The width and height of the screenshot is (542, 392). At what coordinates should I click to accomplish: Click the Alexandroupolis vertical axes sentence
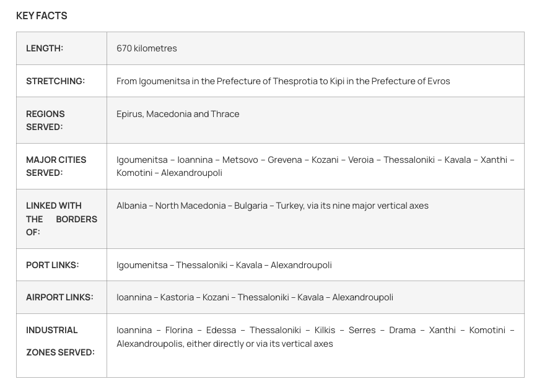point(225,344)
